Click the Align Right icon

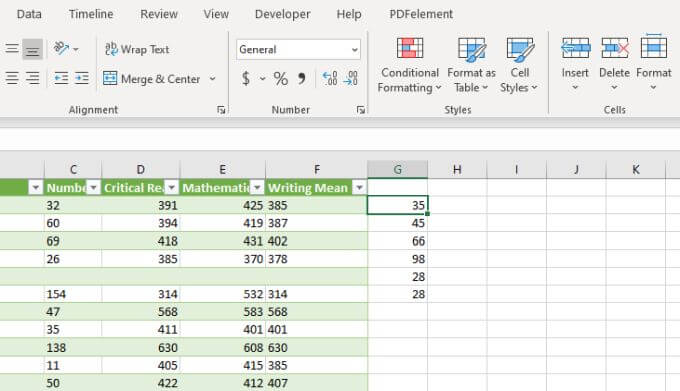[33, 78]
